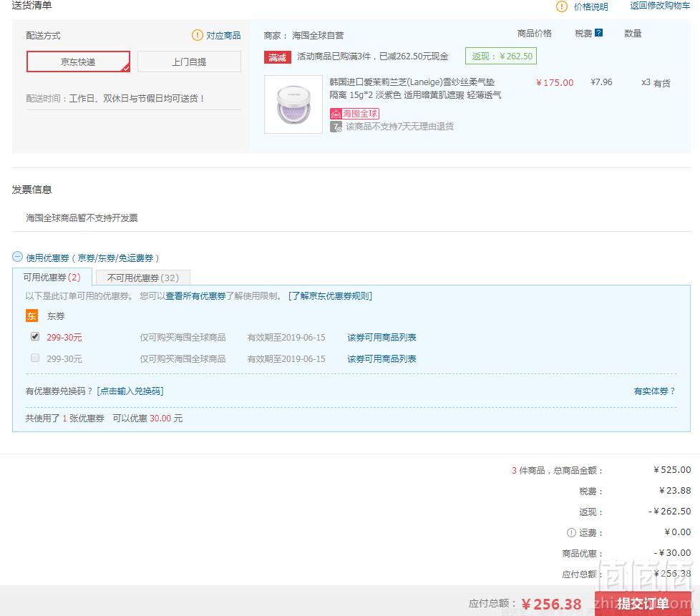This screenshot has height=616, width=700.
Task: Click the 税费 ¥23.88 summary value
Action: click(x=674, y=491)
